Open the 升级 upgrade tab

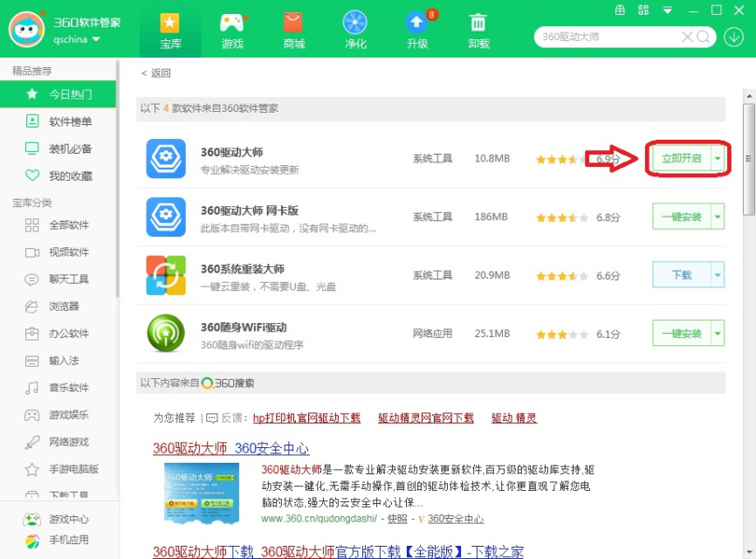[417, 31]
